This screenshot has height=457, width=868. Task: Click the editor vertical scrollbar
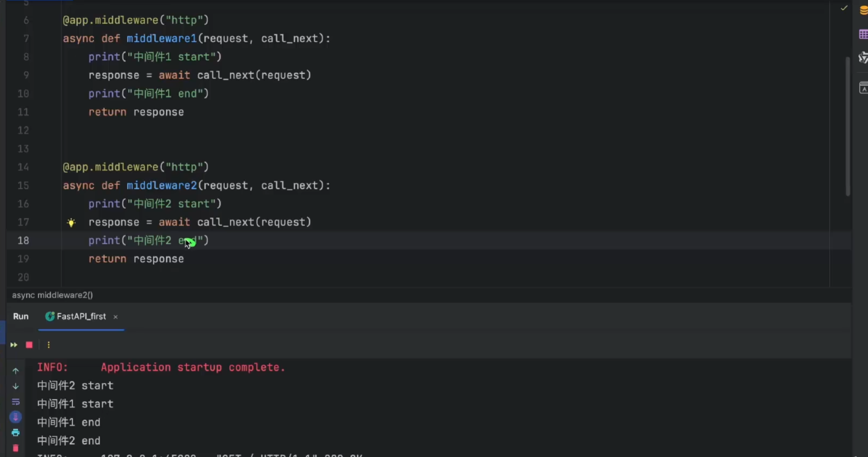tap(847, 126)
